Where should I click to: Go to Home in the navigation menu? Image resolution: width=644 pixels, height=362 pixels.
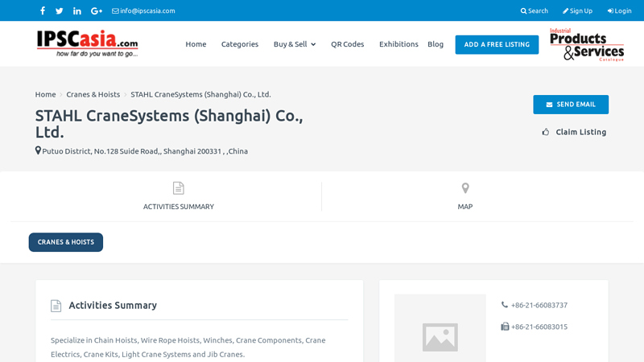coord(196,44)
